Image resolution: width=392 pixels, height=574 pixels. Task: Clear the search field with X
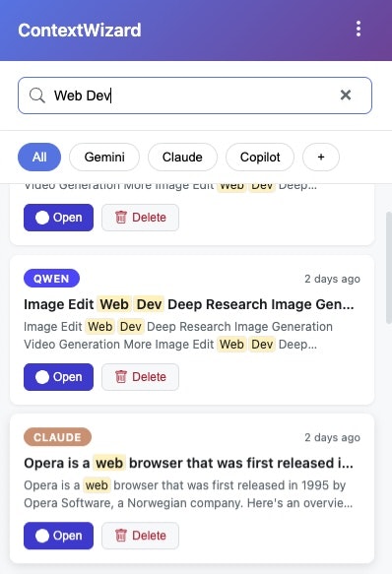pyautogui.click(x=346, y=96)
